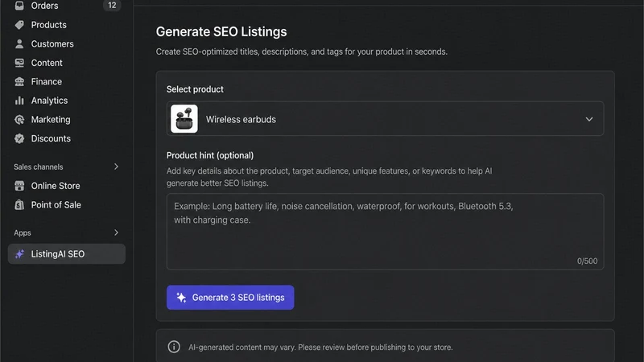
Task: Open the Select product dropdown chevron
Action: click(x=589, y=119)
